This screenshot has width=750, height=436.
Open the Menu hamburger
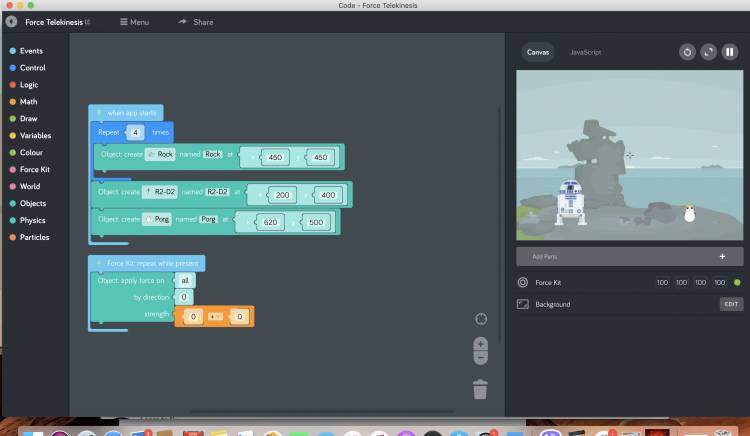pos(134,22)
